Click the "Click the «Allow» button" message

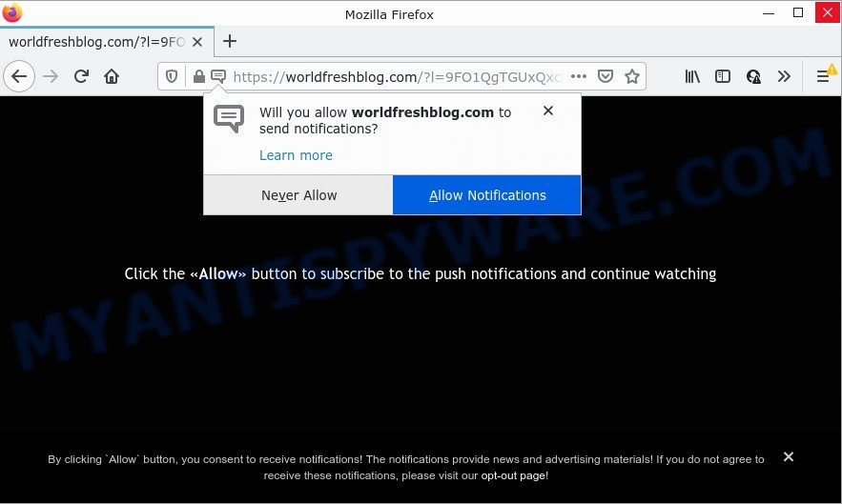(421, 274)
